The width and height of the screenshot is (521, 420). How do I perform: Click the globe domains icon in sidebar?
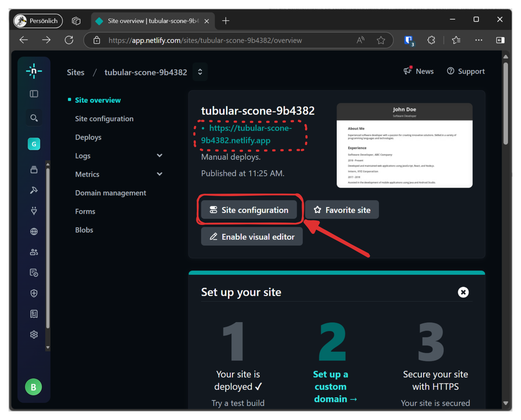[x=34, y=231]
